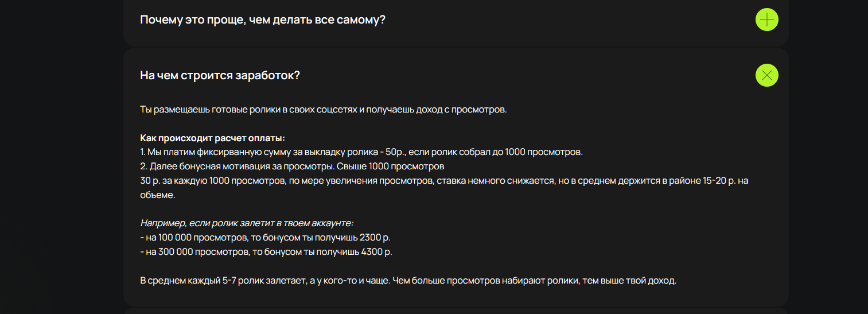Collapse the "На чем строится заработок?" heading
The height and width of the screenshot is (314, 868).
(220, 75)
